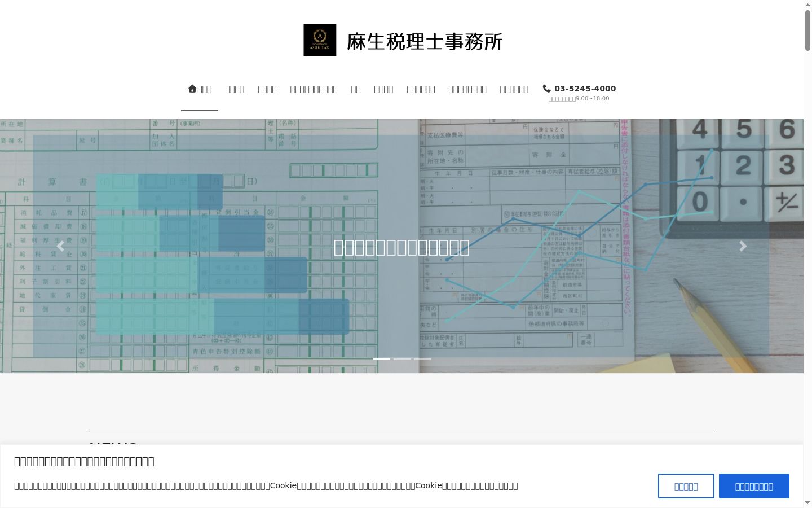
Task: Click the vertical page scrollbar thumb
Action: [807, 31]
